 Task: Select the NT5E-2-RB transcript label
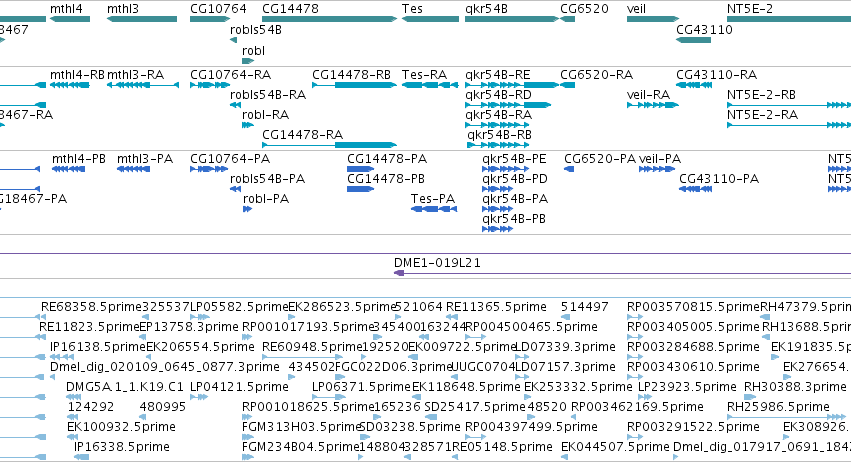[x=761, y=95]
